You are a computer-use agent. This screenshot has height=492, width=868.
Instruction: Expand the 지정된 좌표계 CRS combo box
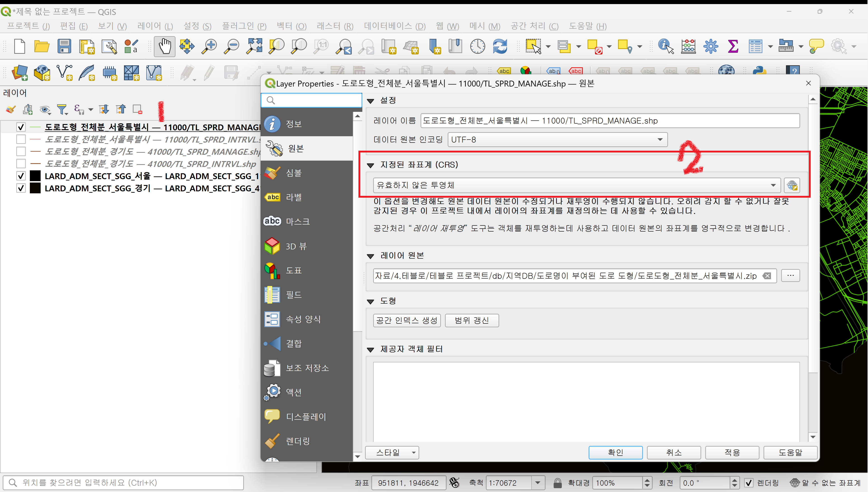[x=576, y=185]
